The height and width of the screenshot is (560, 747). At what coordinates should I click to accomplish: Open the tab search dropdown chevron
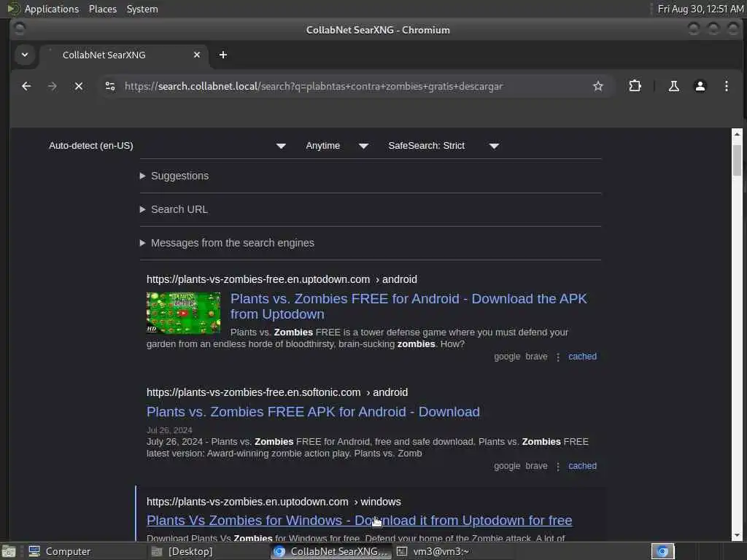click(x=25, y=55)
